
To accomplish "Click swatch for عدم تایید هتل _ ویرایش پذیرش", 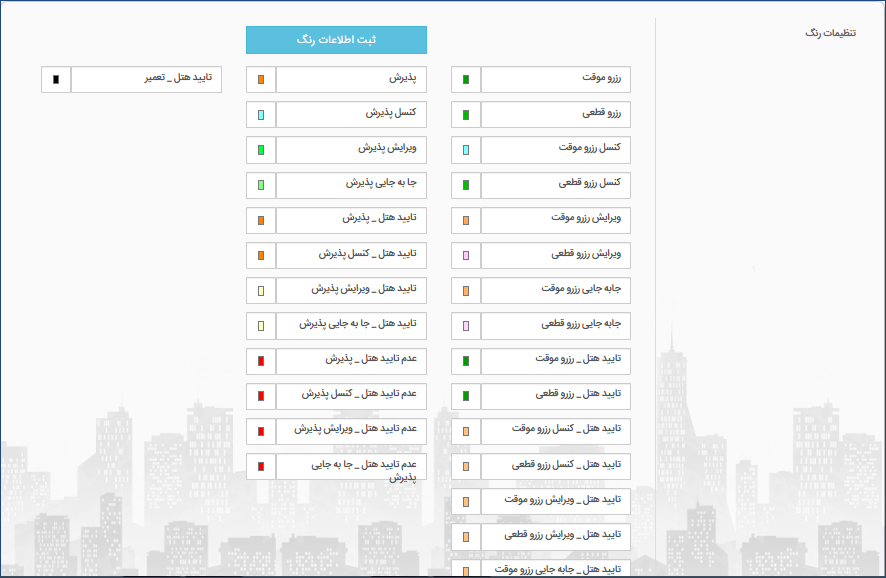I will 261,431.
